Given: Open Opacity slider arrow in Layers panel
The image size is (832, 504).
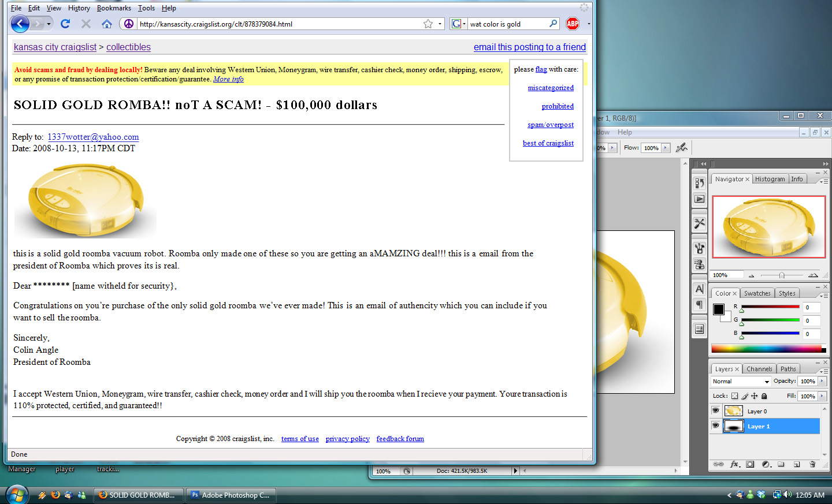Looking at the screenshot, I should point(822,381).
